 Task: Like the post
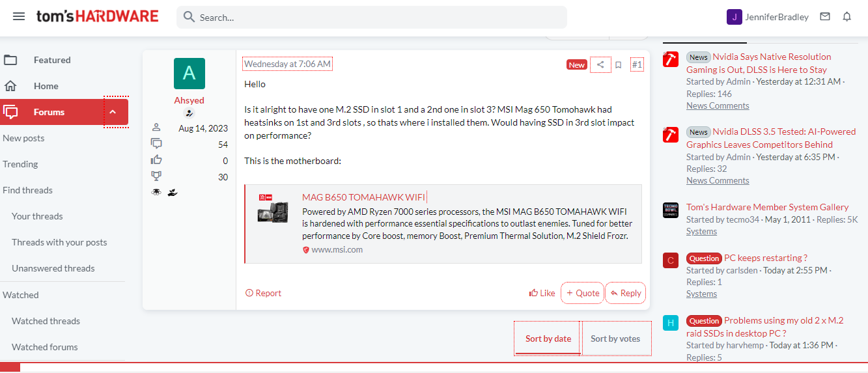[x=542, y=293]
